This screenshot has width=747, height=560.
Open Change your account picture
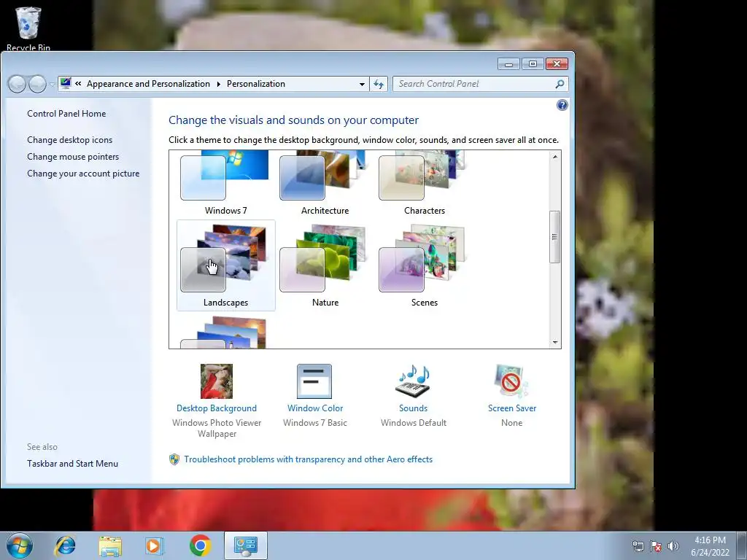coord(83,174)
